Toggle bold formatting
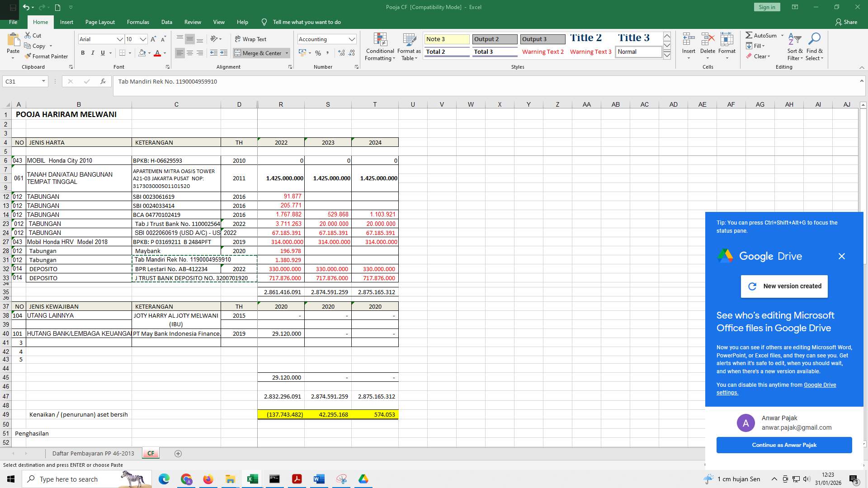 pyautogui.click(x=83, y=53)
